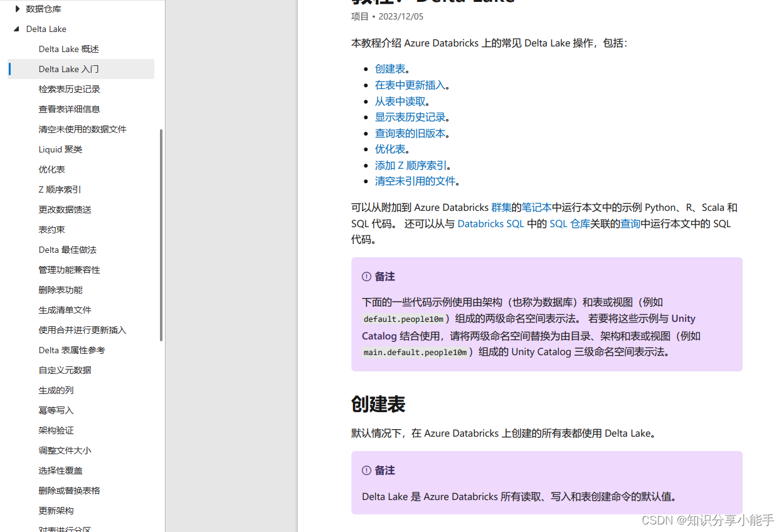Open 更新架构 sidebar item
This screenshot has width=784, height=532.
(x=56, y=511)
